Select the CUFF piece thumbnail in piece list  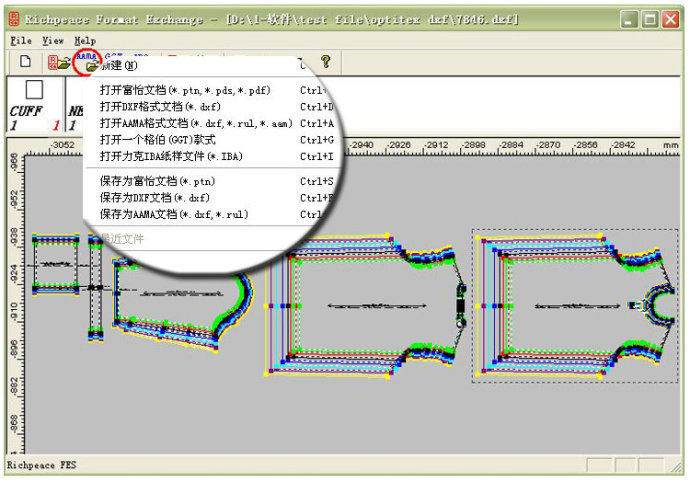33,91
